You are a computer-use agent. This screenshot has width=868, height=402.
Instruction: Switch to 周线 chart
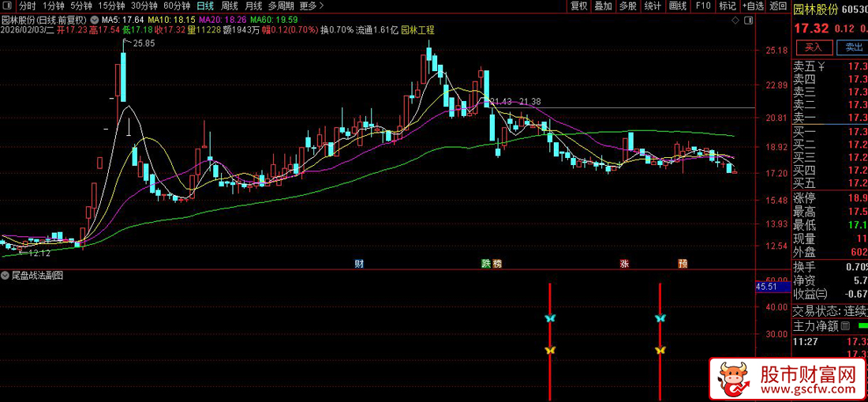229,6
